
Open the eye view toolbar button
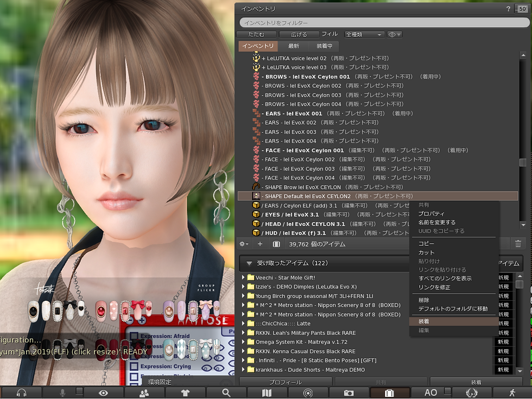point(103,393)
